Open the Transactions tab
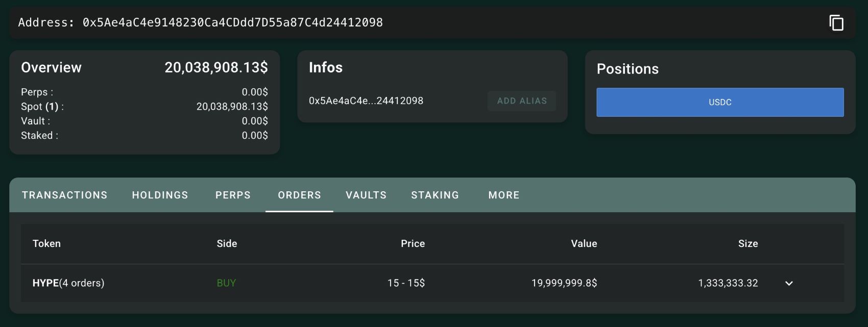 65,195
